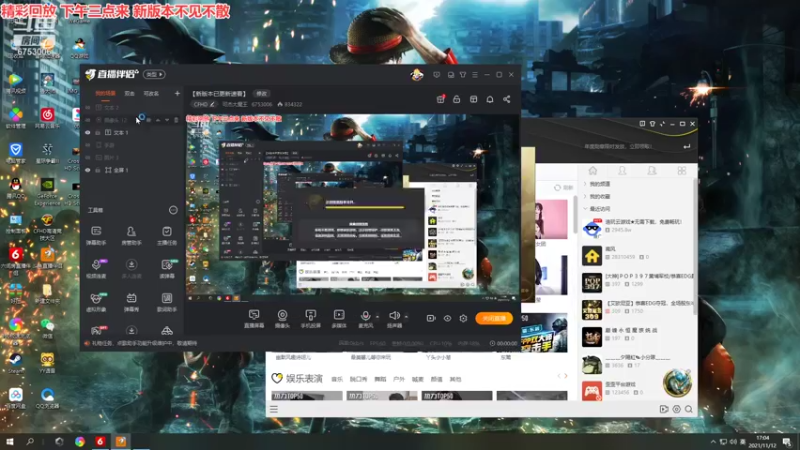
Task: Click the mode switch pill beside 直播伴侣 logo
Action: 154,74
